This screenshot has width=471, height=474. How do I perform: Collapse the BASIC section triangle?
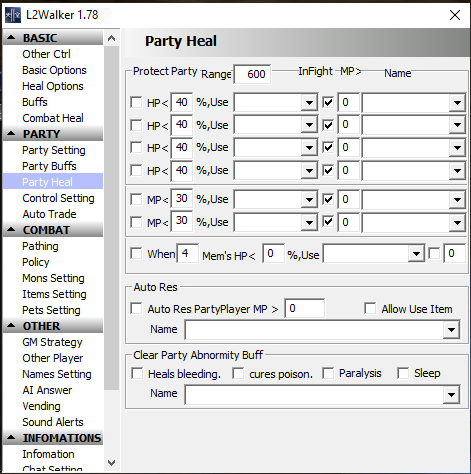click(11, 38)
